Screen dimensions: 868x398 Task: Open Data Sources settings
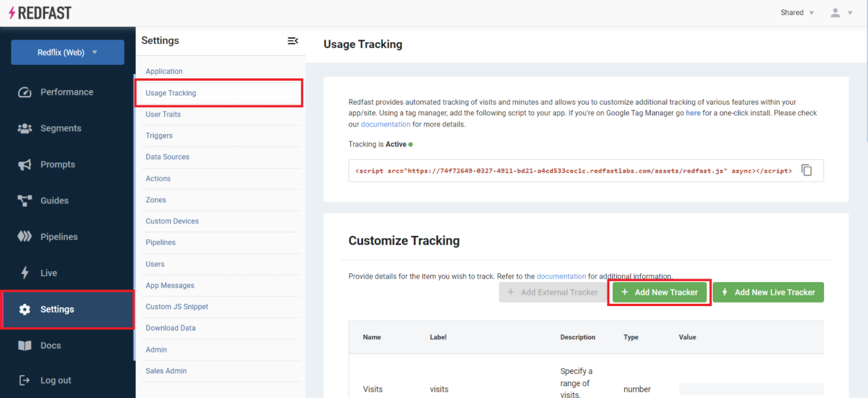168,157
